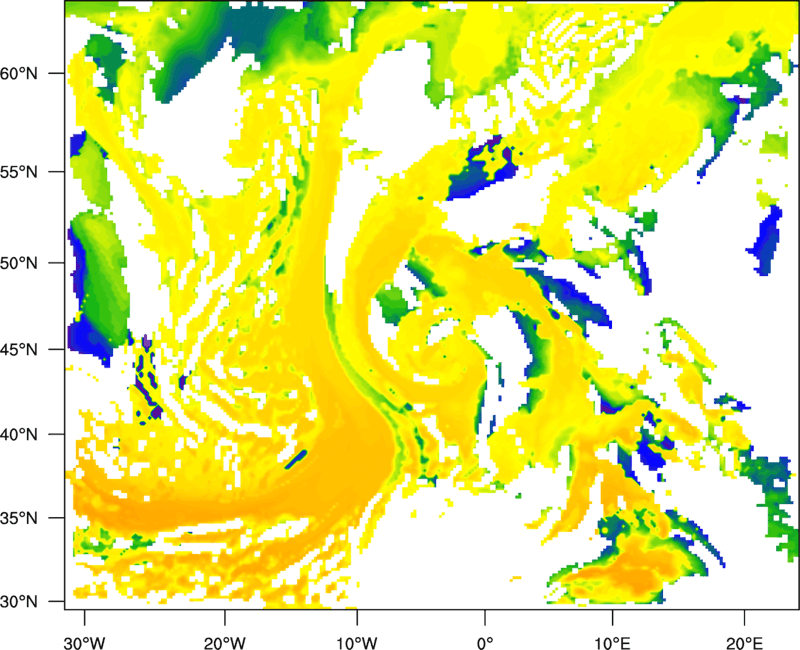Click the 20°W longitude label
This screenshot has width=800, height=650.
pos(224,643)
